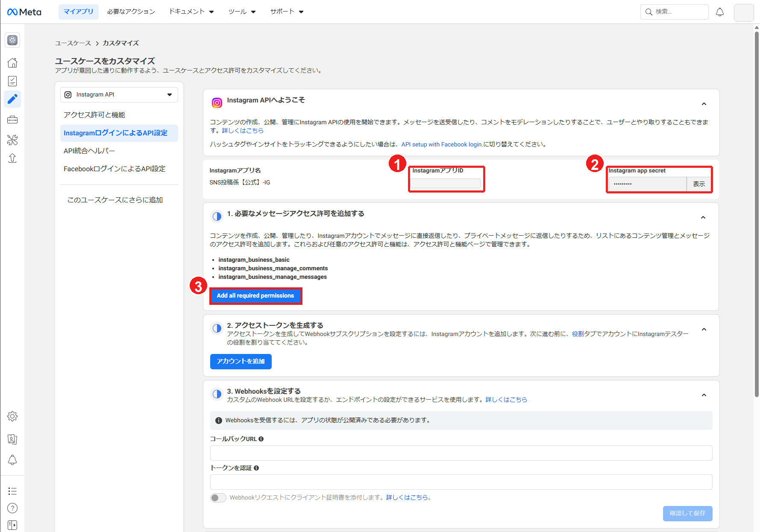Select FacebookログインによるAPI設定 menu item
The width and height of the screenshot is (760, 532).
114,169
